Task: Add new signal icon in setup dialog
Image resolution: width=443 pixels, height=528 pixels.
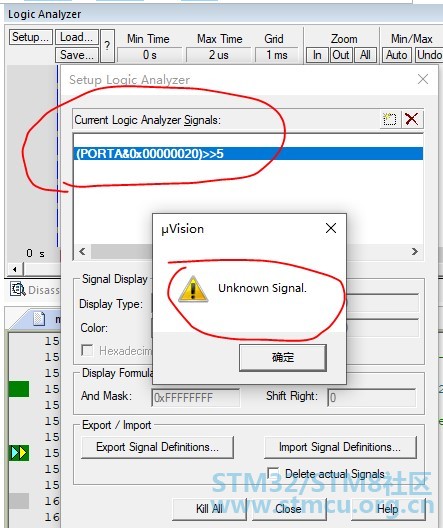Action: point(390,119)
